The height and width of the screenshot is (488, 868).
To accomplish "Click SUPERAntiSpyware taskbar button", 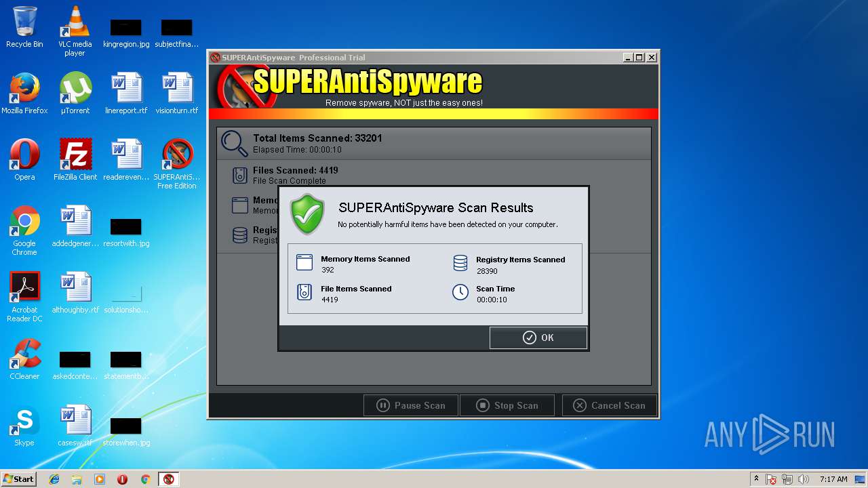I will pos(169,479).
